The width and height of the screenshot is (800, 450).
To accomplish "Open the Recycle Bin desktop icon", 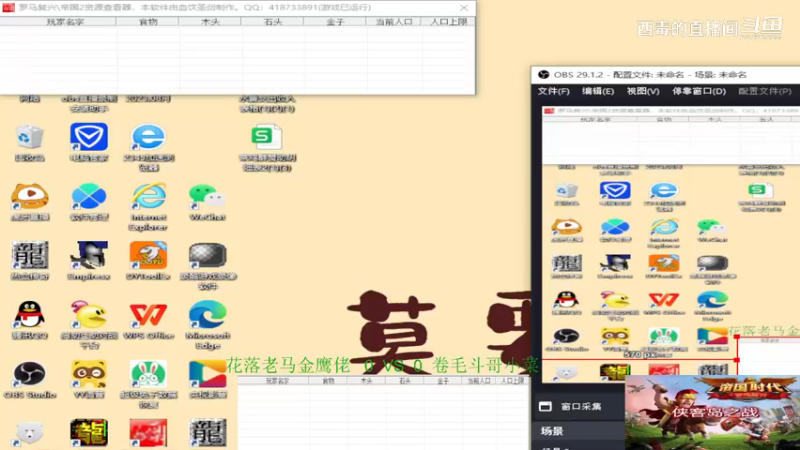I will click(x=30, y=137).
